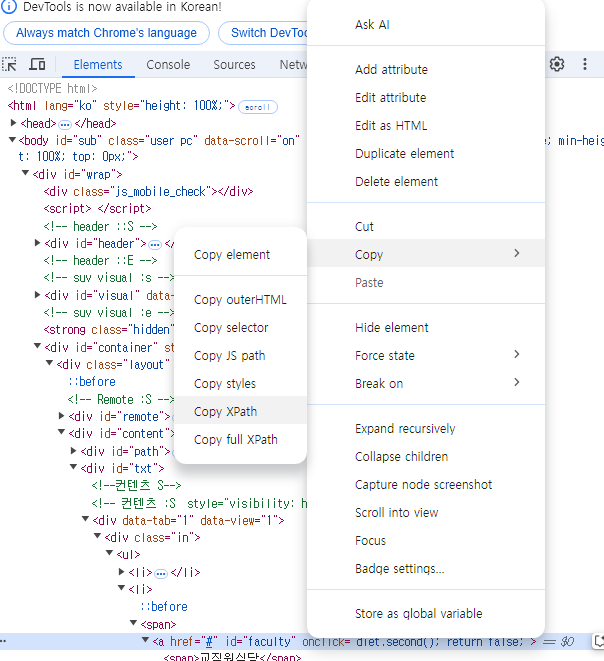Select Copy selector
This screenshot has width=604, height=661.
click(240, 328)
